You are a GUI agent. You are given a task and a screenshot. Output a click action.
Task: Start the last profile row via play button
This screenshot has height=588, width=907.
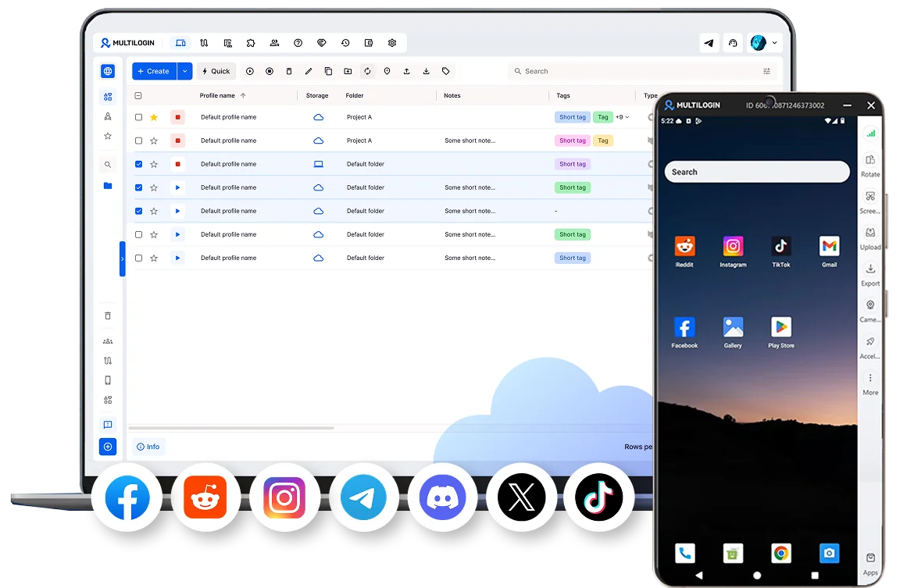(x=177, y=258)
